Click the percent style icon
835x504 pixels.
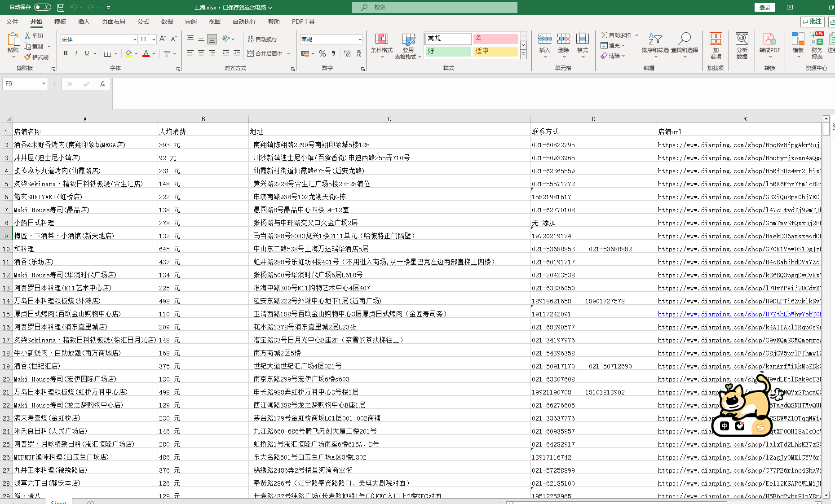click(x=323, y=53)
